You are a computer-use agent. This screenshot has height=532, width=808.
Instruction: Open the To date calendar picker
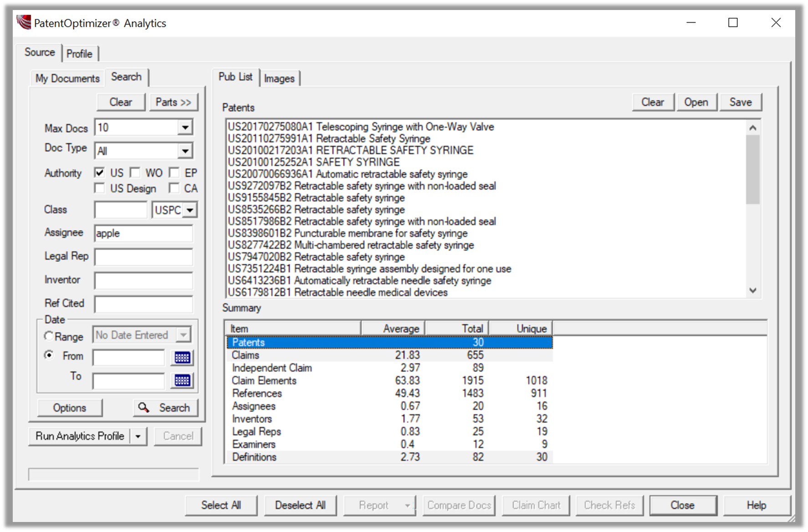click(x=182, y=380)
